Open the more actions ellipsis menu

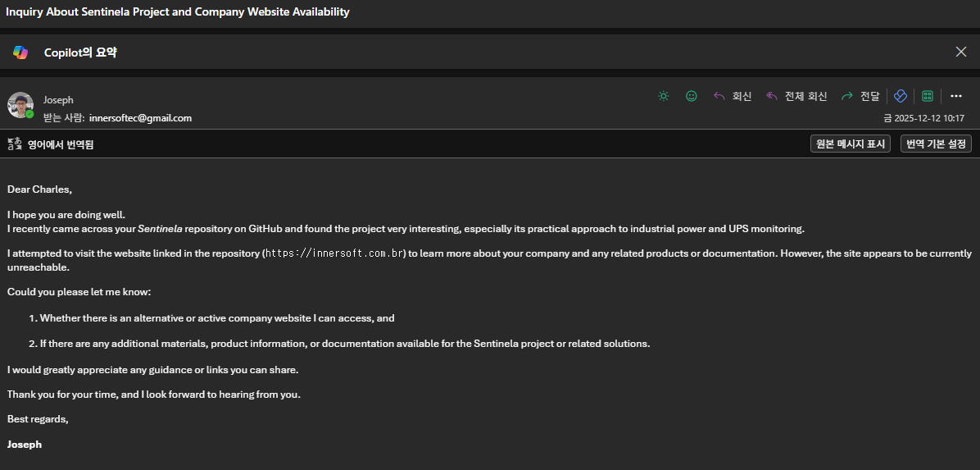pos(956,96)
